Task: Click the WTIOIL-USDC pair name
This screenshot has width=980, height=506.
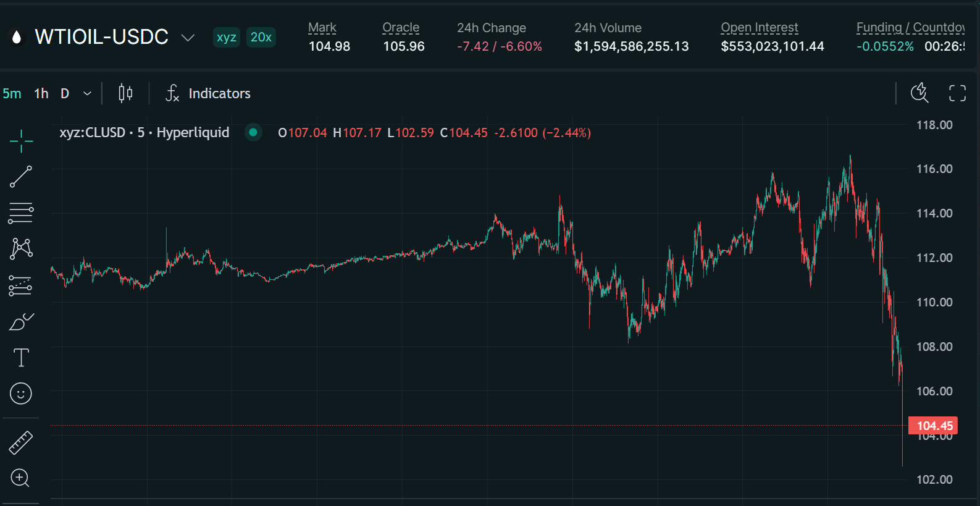Action: pos(102,37)
